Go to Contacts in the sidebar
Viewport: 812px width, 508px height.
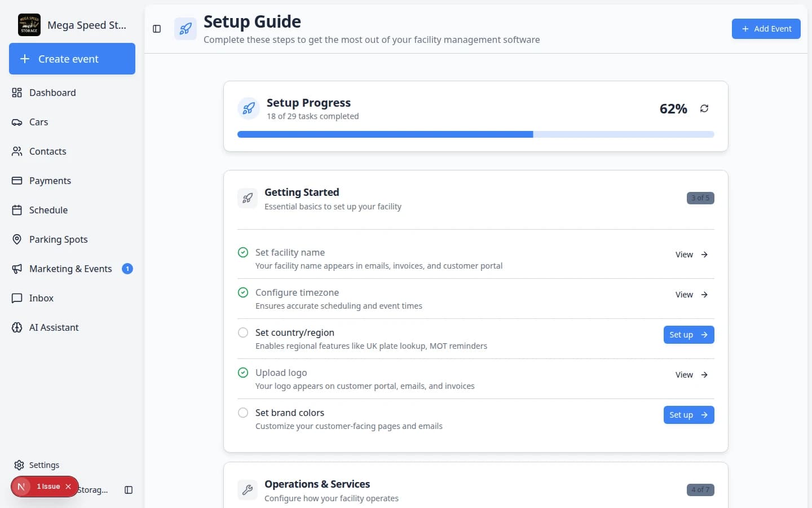click(72, 151)
